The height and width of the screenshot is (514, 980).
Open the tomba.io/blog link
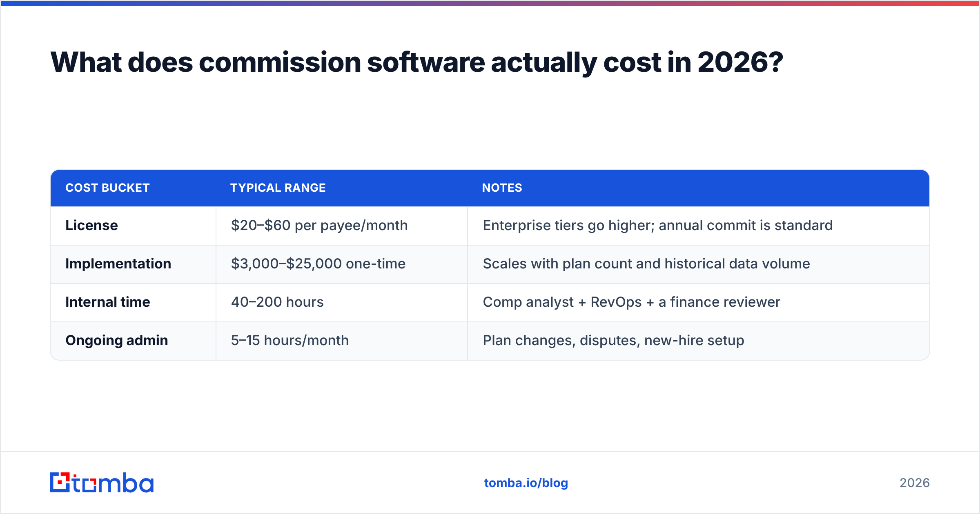coord(526,483)
